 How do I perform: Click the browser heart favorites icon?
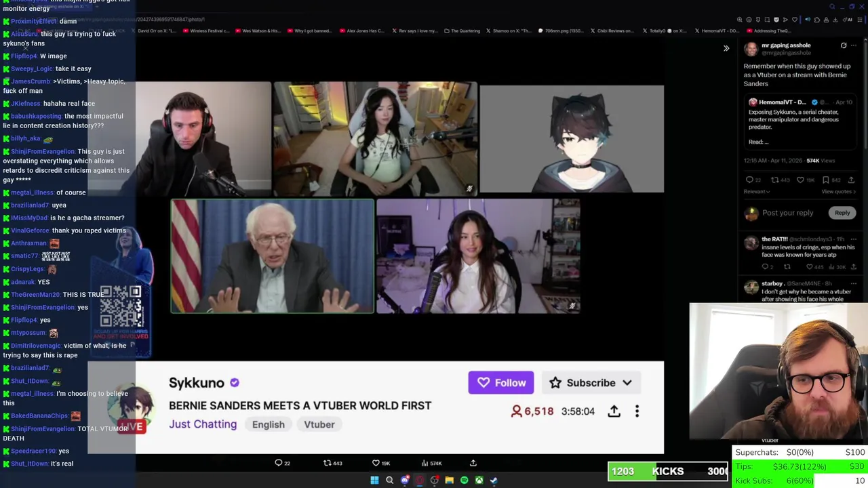click(795, 20)
